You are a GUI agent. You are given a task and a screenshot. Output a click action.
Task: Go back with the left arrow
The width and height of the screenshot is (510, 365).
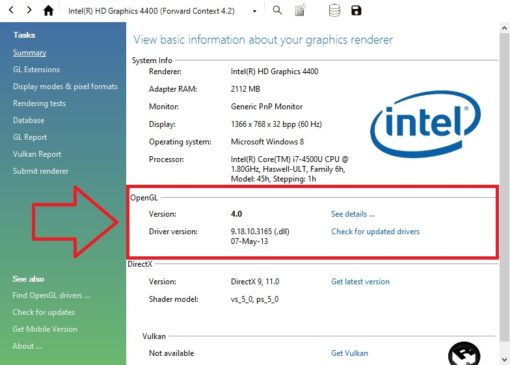[x=11, y=10]
